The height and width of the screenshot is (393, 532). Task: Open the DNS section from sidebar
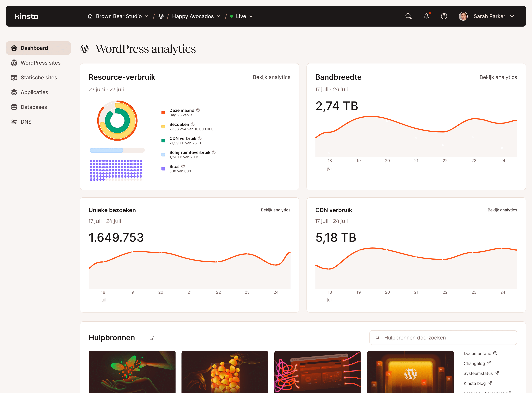26,122
